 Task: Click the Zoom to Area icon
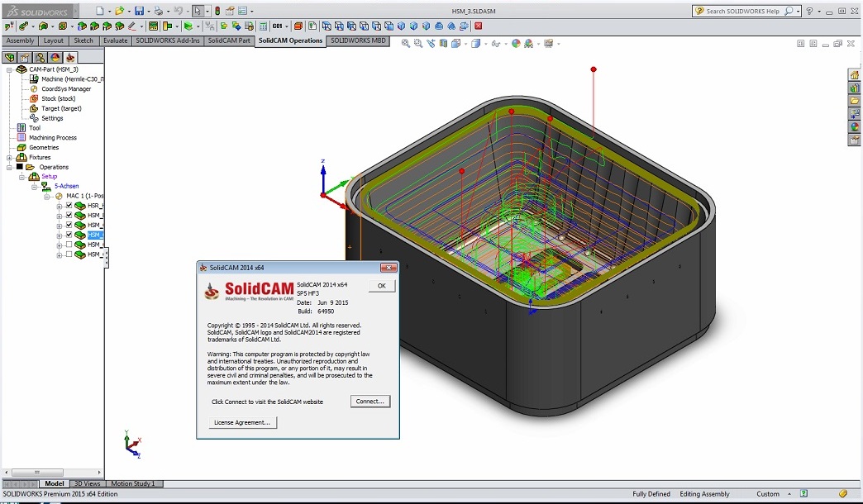click(418, 44)
